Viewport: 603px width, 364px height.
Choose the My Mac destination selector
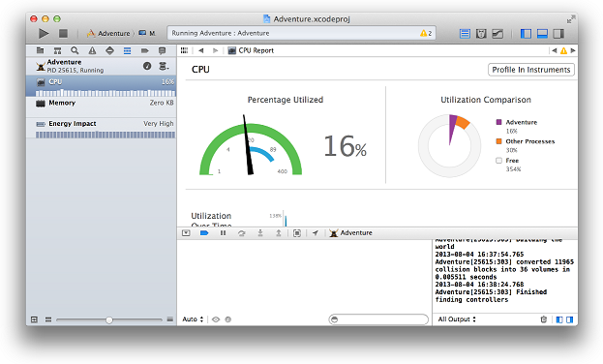click(x=147, y=34)
